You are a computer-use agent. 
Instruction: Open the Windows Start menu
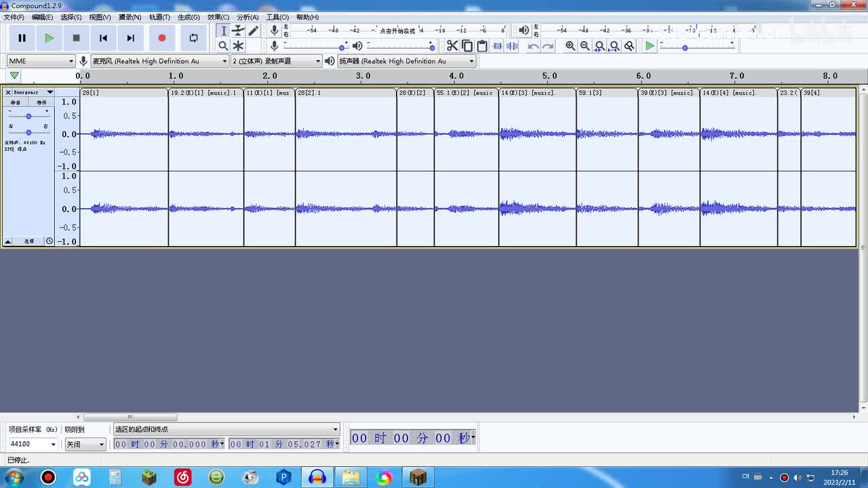[x=14, y=477]
